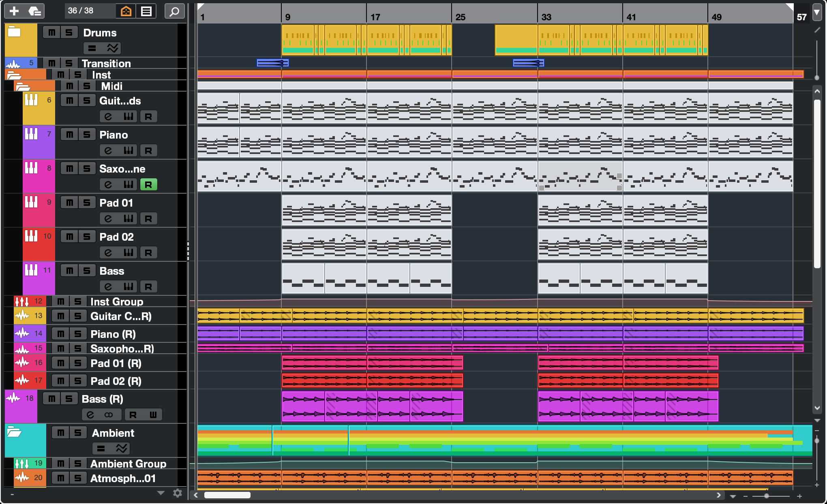827x504 pixels.
Task: Expand the Drums folder track
Action: pyautogui.click(x=14, y=32)
